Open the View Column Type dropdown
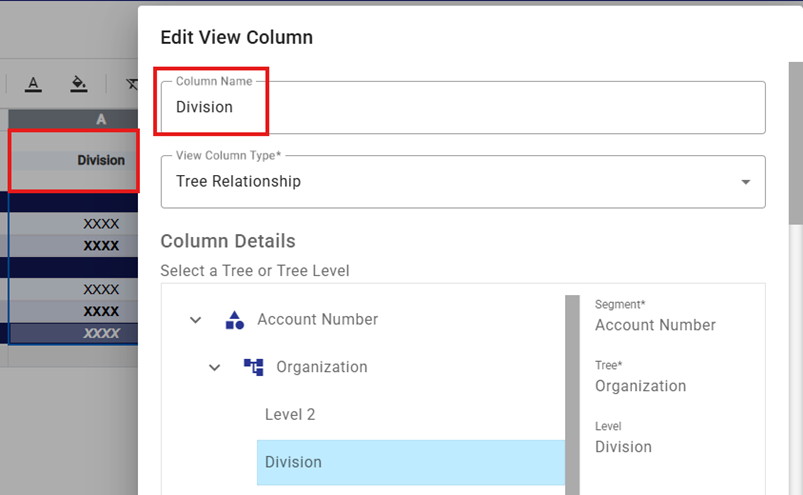Image resolution: width=803 pixels, height=495 pixels. (x=745, y=182)
